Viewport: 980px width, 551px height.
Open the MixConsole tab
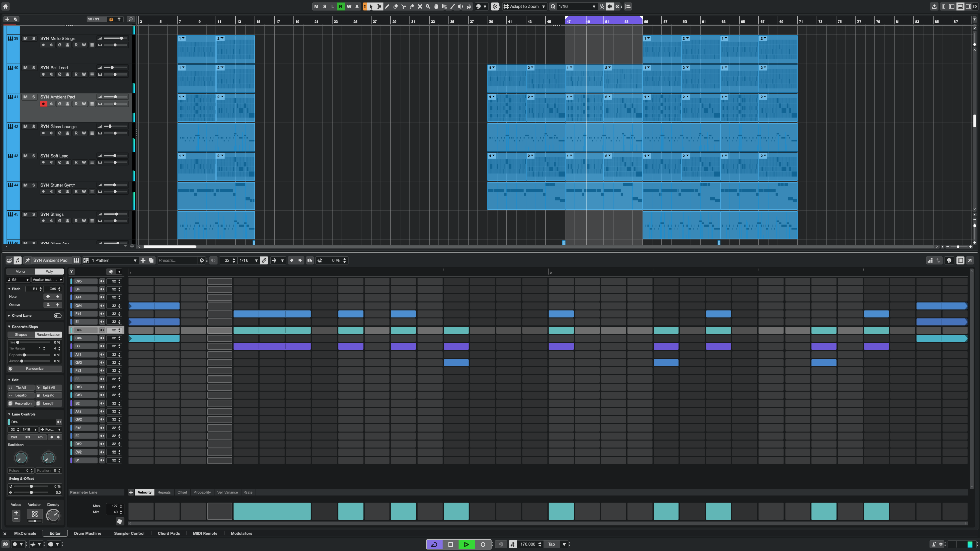[x=24, y=533]
